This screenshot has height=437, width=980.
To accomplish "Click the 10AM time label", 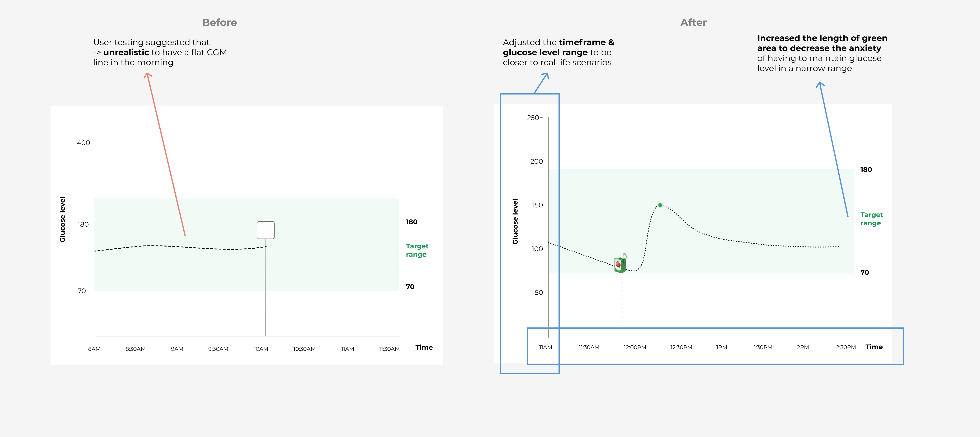I will coord(261,349).
